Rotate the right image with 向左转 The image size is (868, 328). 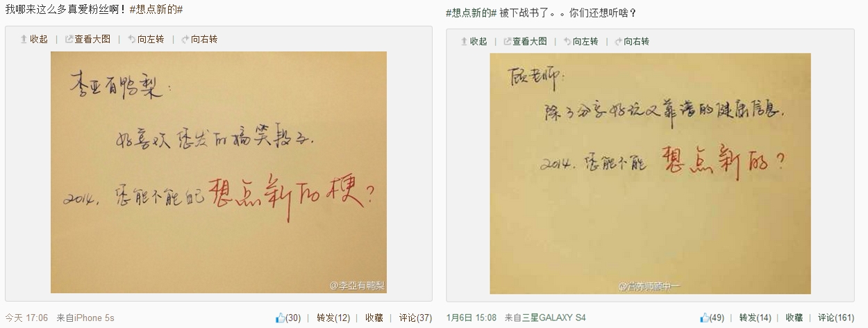tap(580, 41)
